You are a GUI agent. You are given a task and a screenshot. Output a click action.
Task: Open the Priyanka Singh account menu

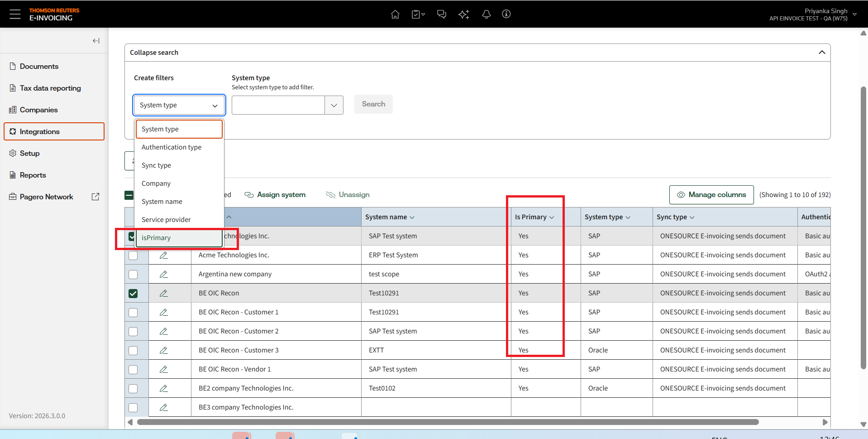(813, 14)
